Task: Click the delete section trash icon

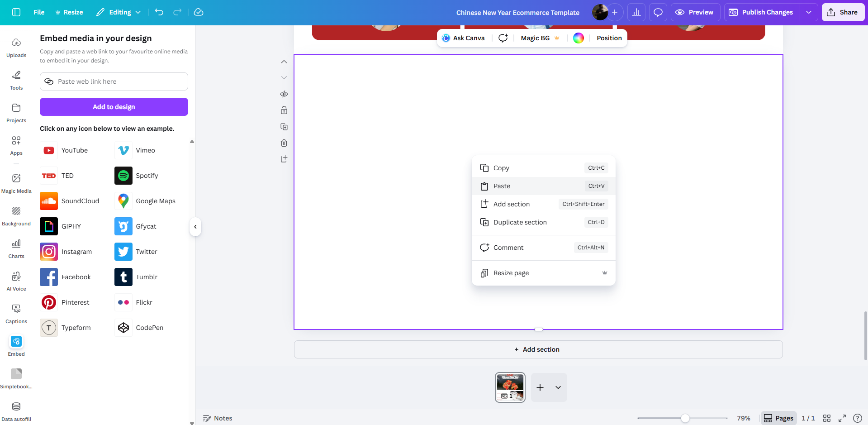Action: [284, 143]
